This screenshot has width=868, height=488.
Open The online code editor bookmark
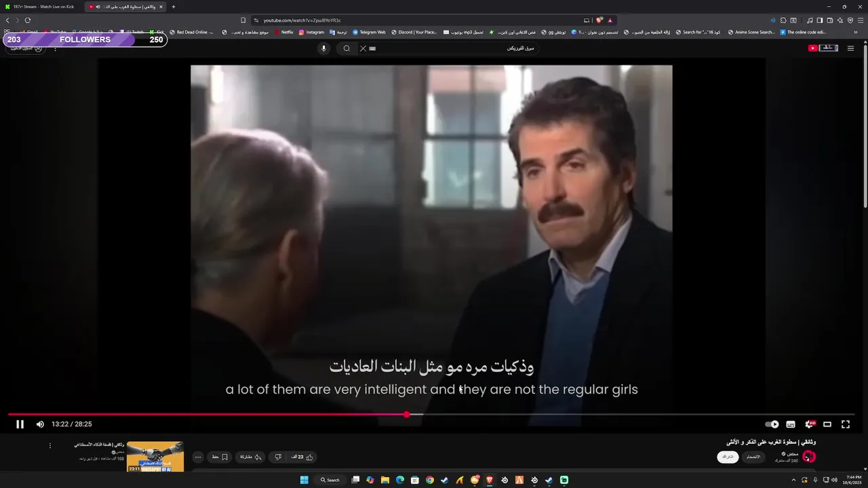(x=803, y=32)
